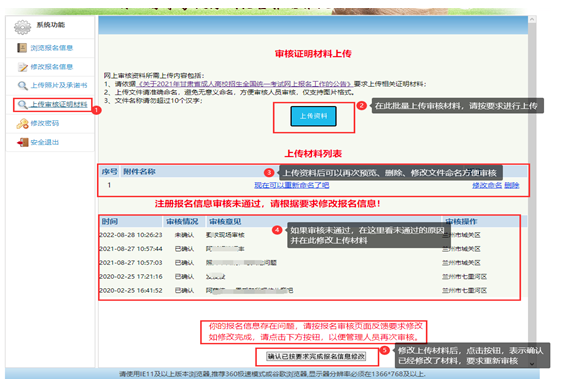Click 已确认 status in 10:57:44 row
Image resolution: width=561 pixels, height=391 pixels.
click(x=184, y=249)
